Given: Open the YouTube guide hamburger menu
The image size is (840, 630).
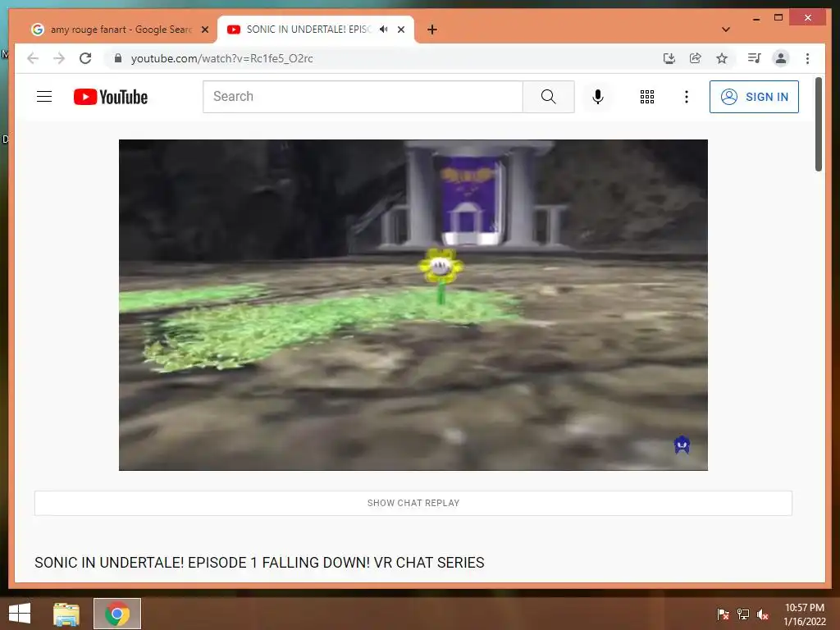Looking at the screenshot, I should click(x=44, y=97).
